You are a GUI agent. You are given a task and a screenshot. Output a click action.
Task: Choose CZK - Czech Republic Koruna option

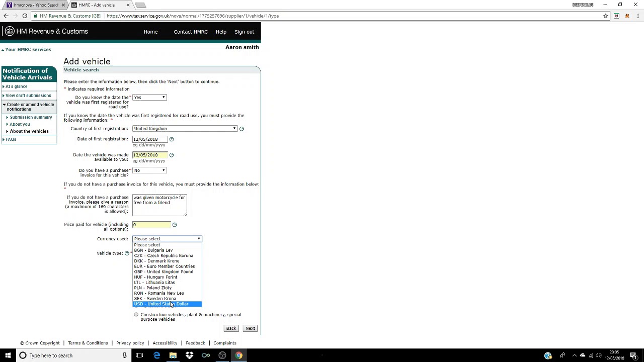coord(167,256)
